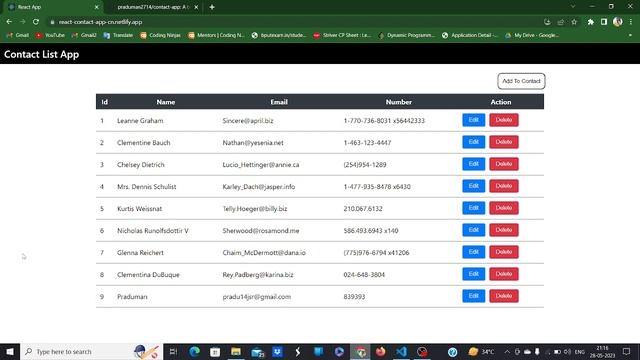
Task: Edit the Clementina DuBuque contact
Action: click(473, 274)
